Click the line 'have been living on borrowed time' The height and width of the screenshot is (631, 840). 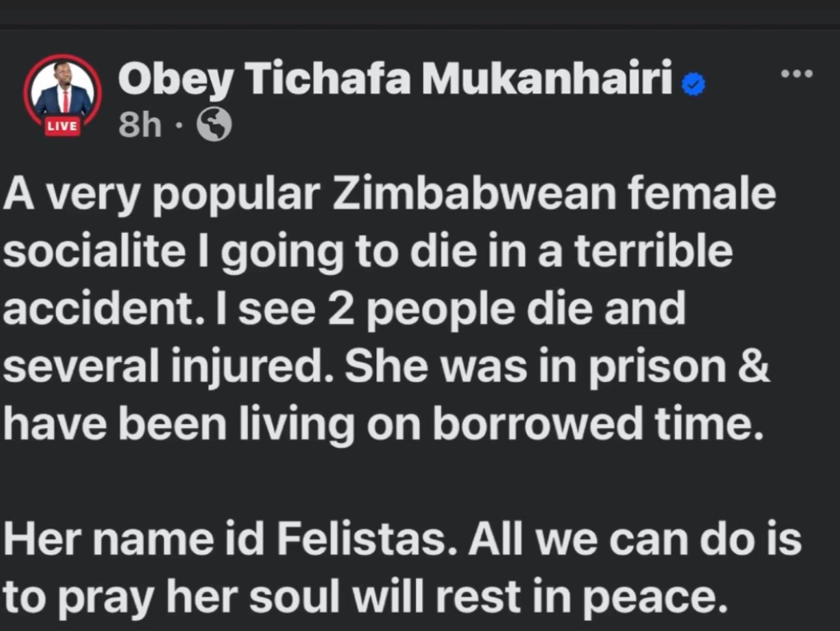point(383,425)
